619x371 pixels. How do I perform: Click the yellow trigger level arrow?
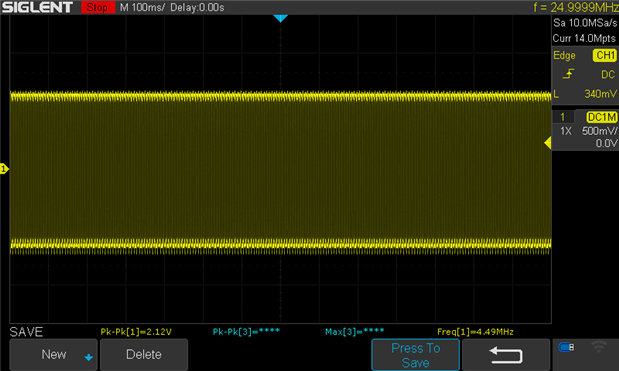pos(548,142)
